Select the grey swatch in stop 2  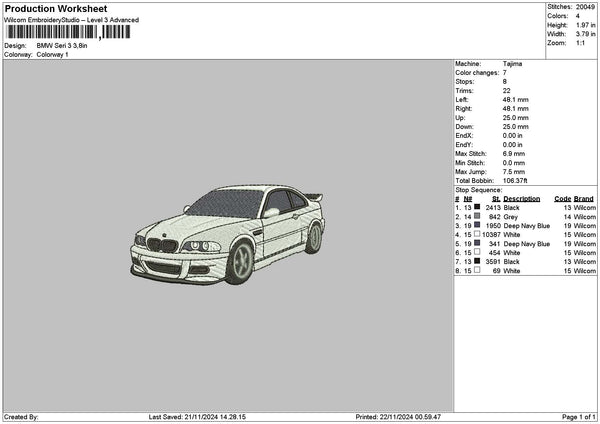[x=477, y=216]
